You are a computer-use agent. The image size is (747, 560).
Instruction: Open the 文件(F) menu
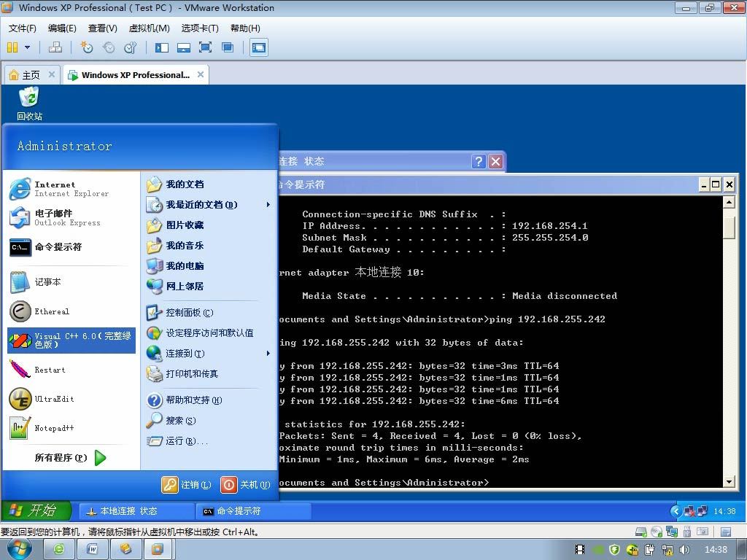click(23, 28)
